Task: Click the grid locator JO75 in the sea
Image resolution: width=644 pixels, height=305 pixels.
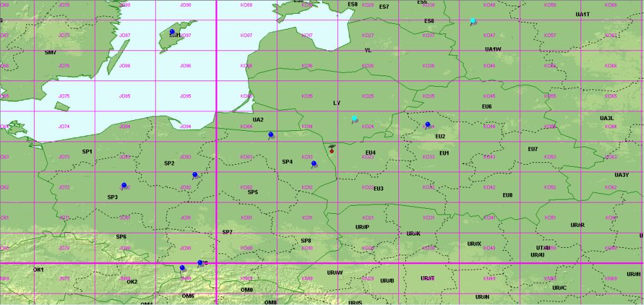Action: coord(64,96)
